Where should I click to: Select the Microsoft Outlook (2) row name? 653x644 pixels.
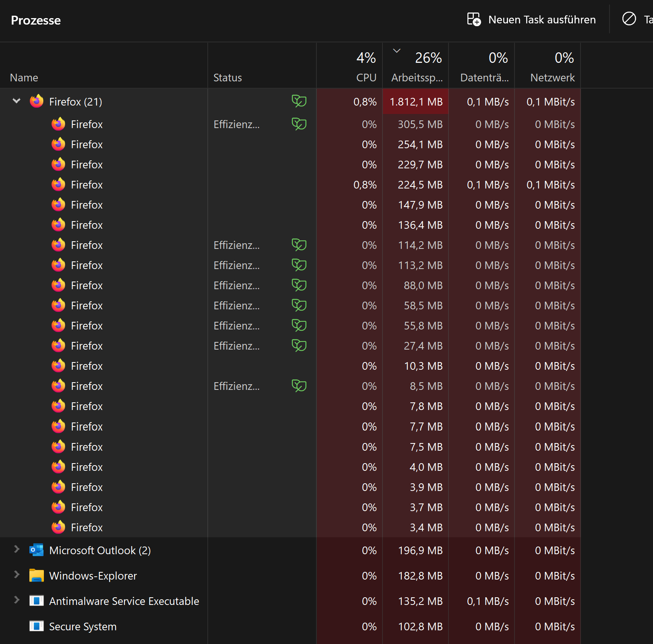pyautogui.click(x=100, y=551)
